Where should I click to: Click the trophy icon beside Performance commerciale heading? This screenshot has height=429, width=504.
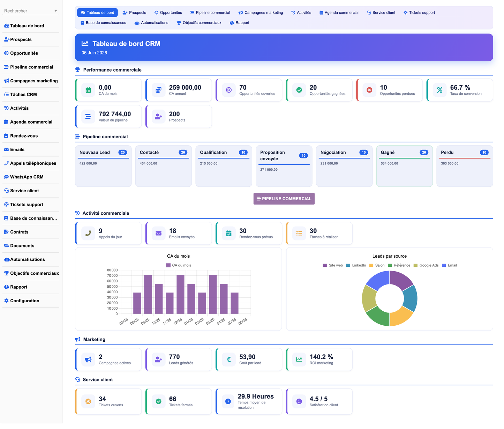[77, 70]
